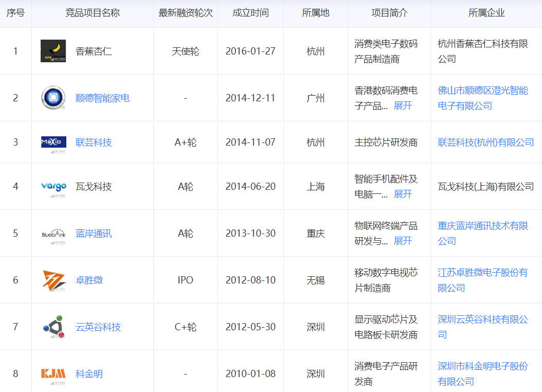Click the BluebAnk logo of 蓝岸通讯
The height and width of the screenshot is (392, 542).
(x=53, y=234)
